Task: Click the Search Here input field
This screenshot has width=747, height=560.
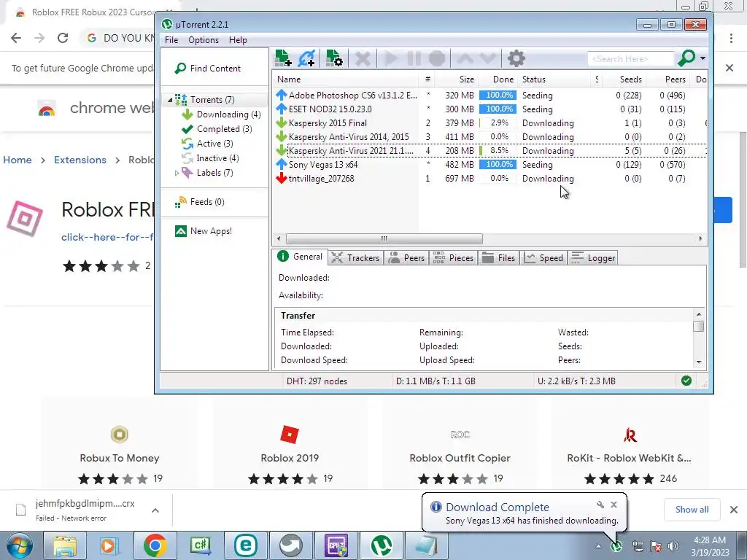Action: point(631,58)
